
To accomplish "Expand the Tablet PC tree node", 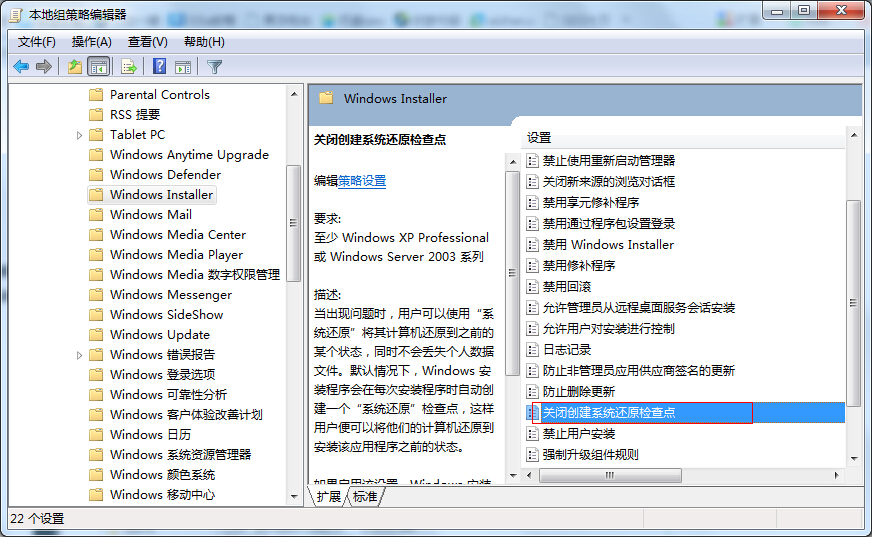I will tap(79, 135).
